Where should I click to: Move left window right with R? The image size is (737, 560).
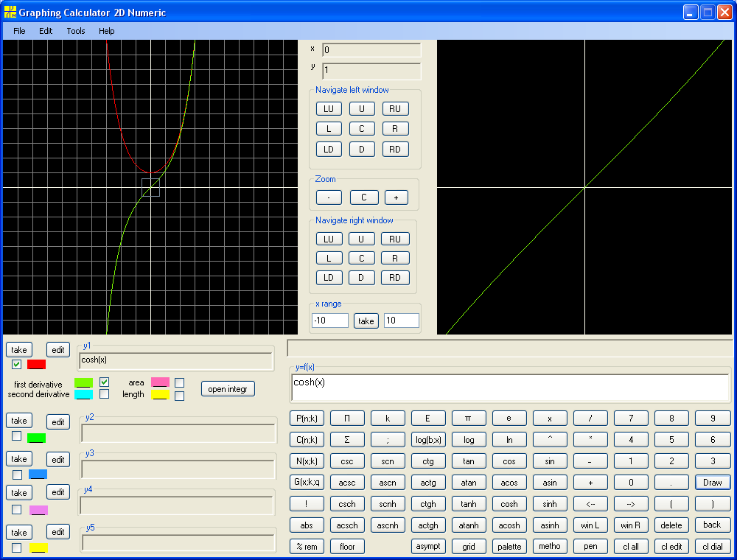(x=395, y=129)
